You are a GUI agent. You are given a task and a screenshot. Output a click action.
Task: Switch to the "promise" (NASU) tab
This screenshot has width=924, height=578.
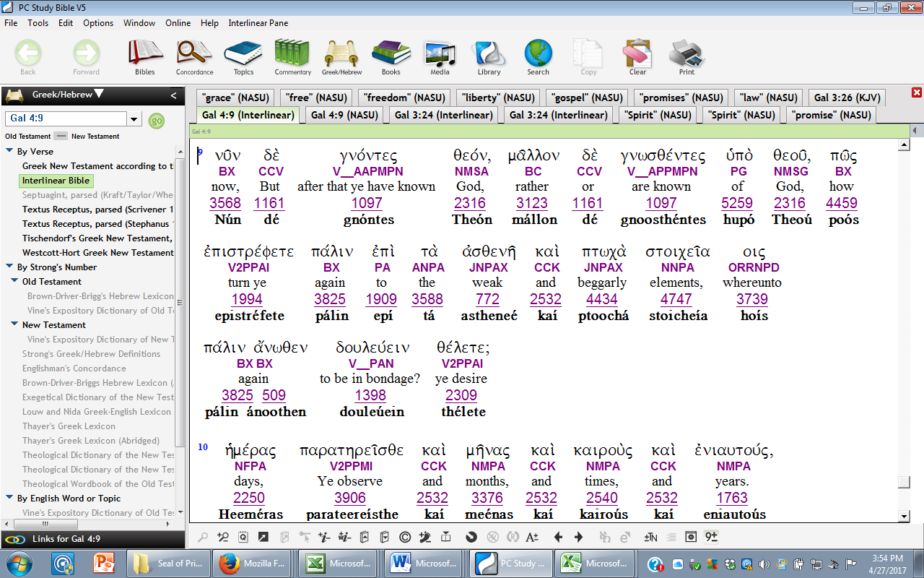[x=831, y=115]
